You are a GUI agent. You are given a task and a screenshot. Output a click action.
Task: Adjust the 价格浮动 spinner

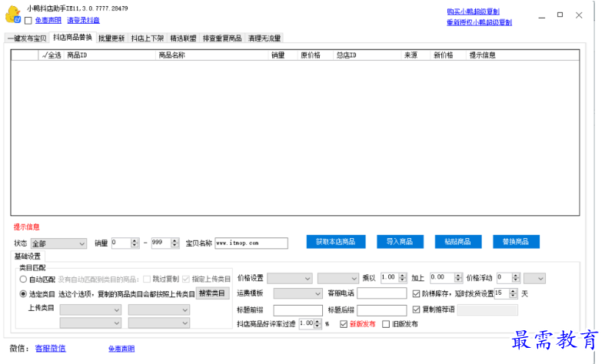pyautogui.click(x=516, y=278)
